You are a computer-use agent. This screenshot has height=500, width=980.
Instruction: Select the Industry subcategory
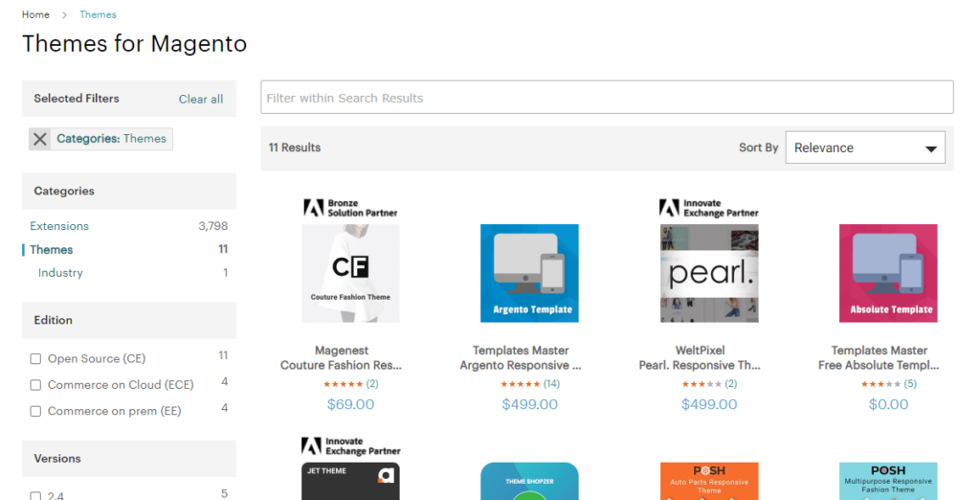coord(60,273)
